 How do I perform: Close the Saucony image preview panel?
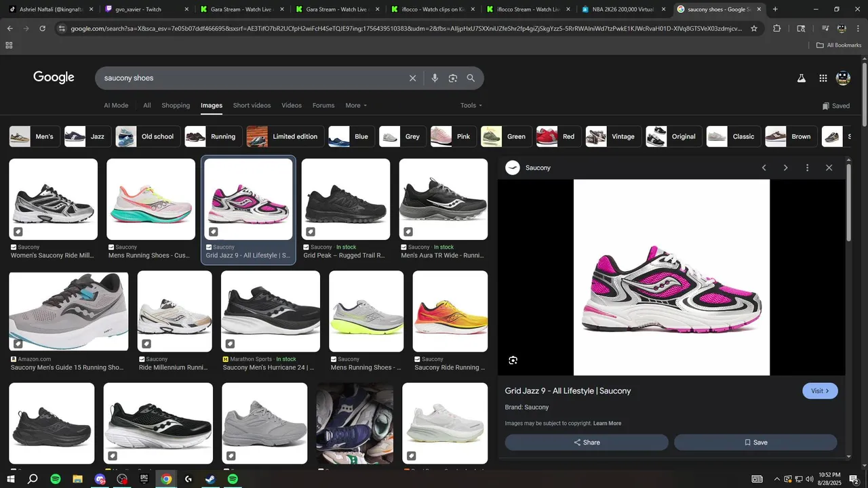pyautogui.click(x=829, y=167)
